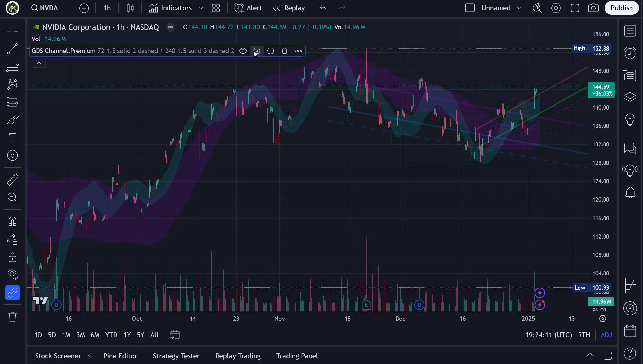Collapse the indicator legend chevron
Image resolution: width=643 pixels, height=364 pixels.
(x=39, y=63)
